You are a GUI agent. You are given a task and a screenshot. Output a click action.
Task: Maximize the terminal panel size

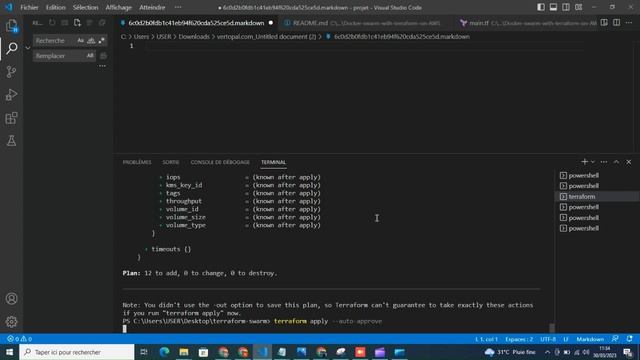[x=616, y=162]
